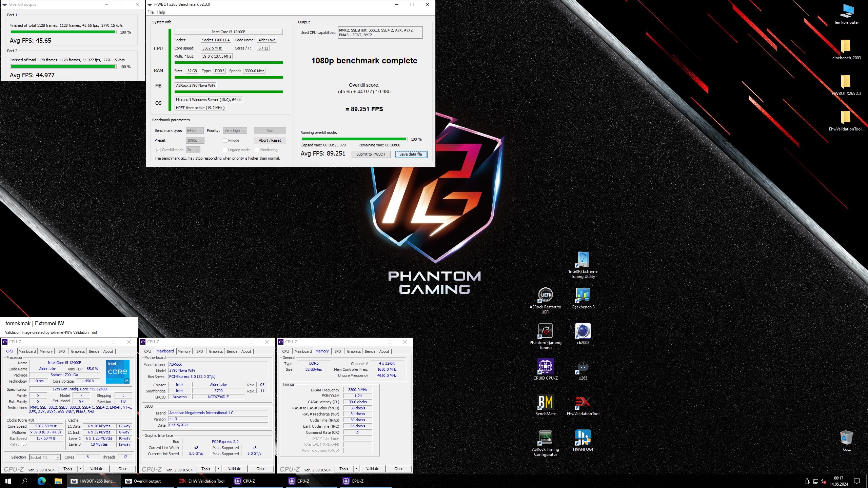Viewport: 868px width, 488px height.
Task: Open Windows Start menu
Action: pos(8,481)
